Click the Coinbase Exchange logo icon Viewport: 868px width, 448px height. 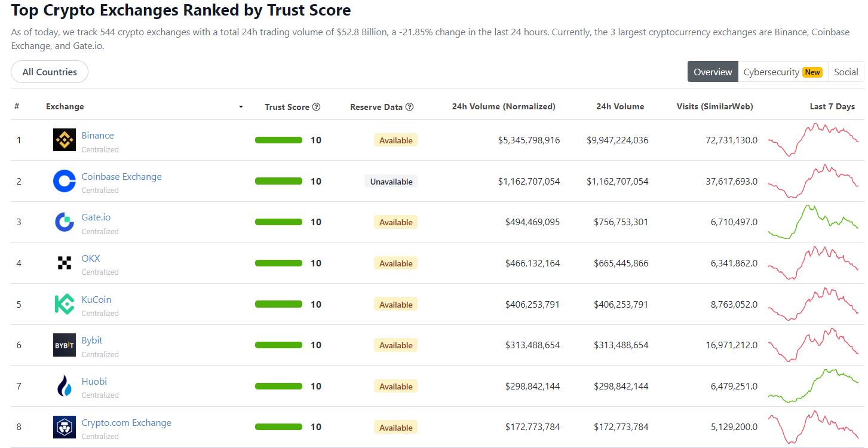(65, 181)
